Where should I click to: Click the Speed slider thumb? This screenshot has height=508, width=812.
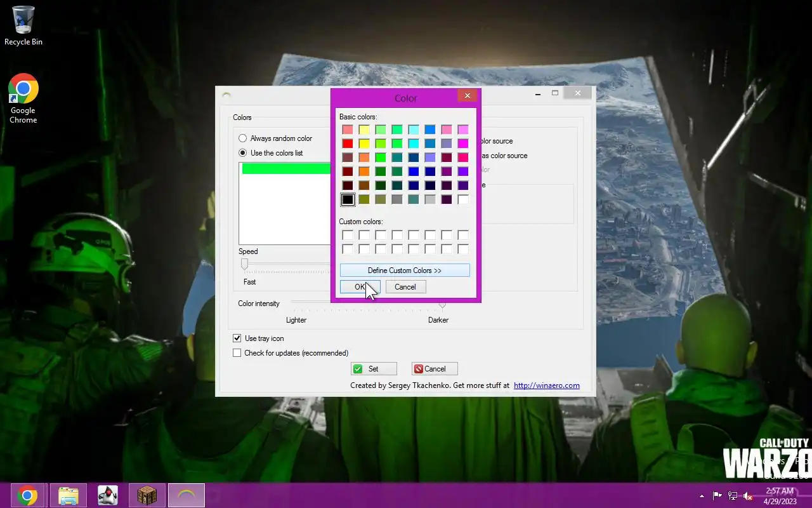[x=244, y=264]
